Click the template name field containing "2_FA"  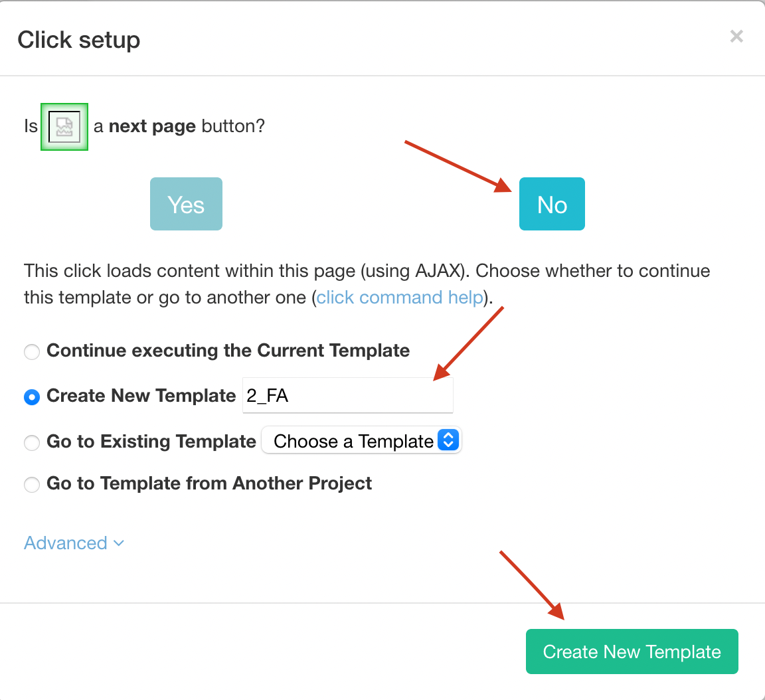click(348, 394)
